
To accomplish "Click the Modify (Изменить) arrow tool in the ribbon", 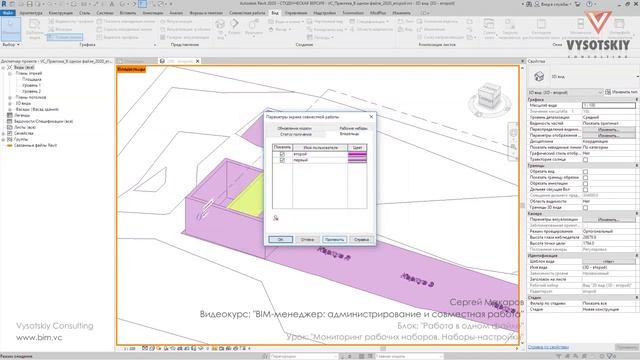I will [11, 28].
